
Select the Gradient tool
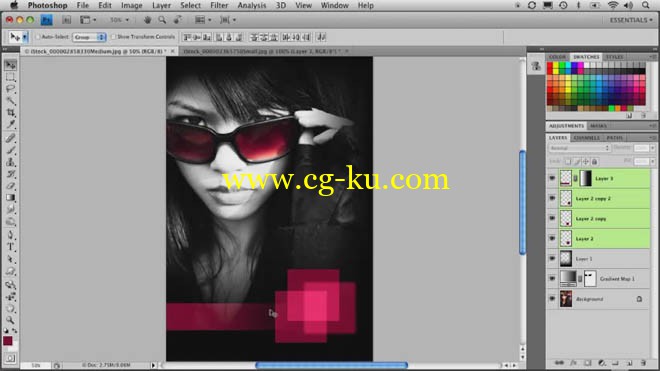tap(11, 198)
